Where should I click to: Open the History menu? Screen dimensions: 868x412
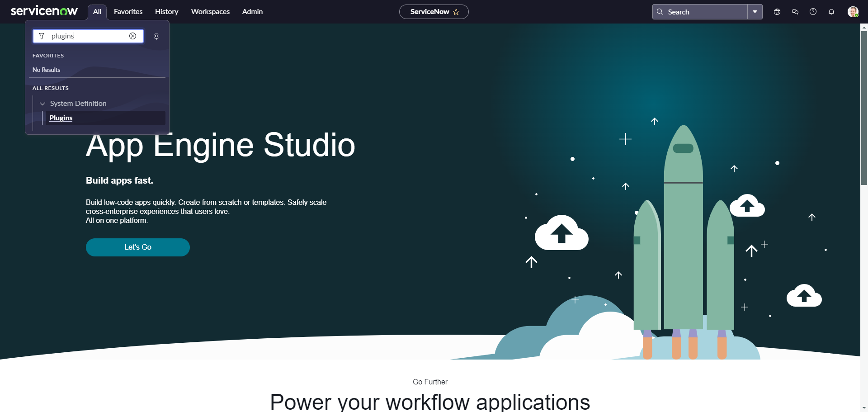(x=167, y=12)
